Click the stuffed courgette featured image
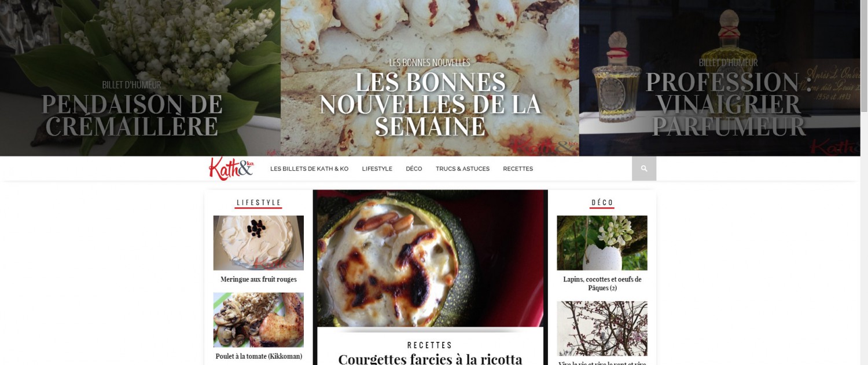 coord(431,258)
